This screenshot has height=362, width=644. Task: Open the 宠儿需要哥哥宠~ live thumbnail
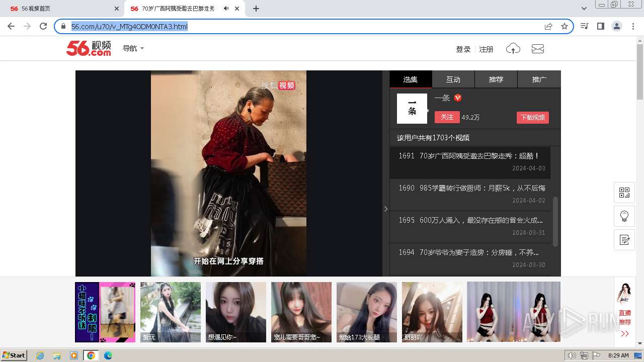pos(301,312)
